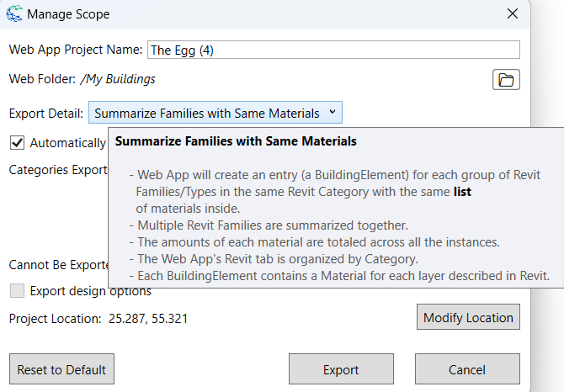564x392 pixels.
Task: Focus the Web App Project Name field
Action: point(333,50)
